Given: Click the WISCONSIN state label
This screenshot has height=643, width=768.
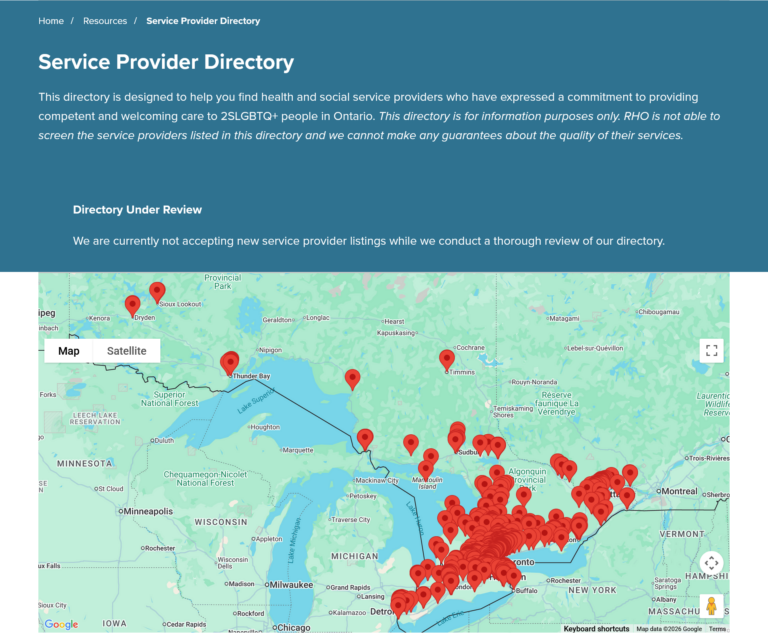Looking at the screenshot, I should coord(221,522).
